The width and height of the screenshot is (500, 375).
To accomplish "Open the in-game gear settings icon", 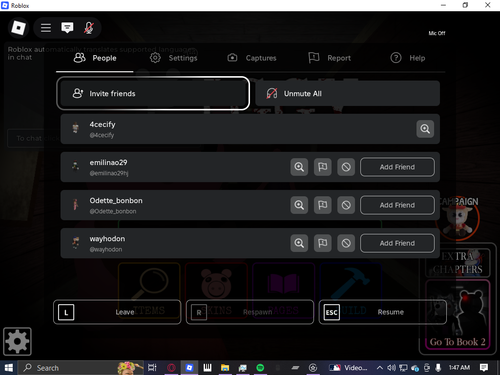I will (17, 341).
